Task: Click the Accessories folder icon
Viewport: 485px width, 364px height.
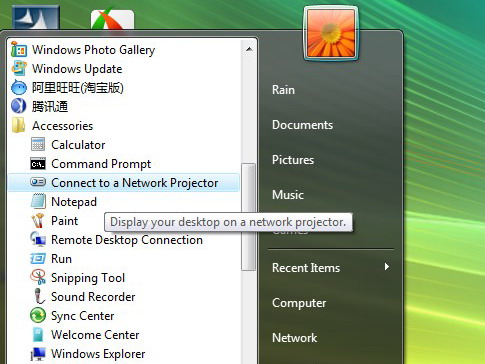Action: [x=19, y=126]
